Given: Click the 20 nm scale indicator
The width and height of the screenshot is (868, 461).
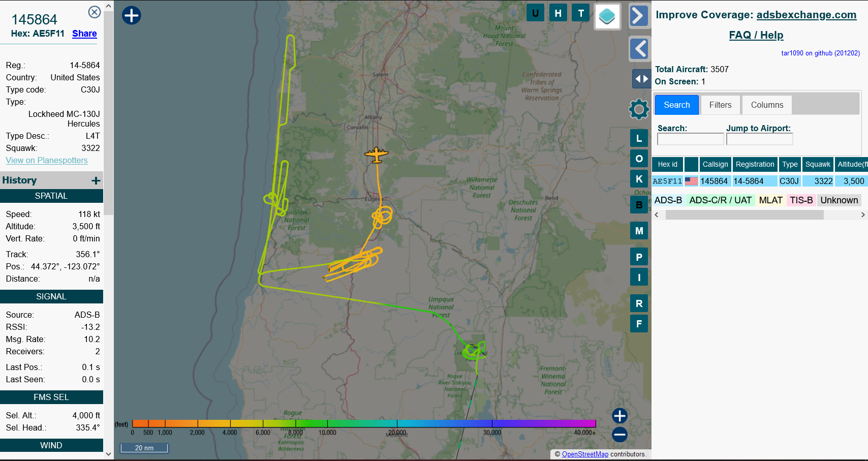Looking at the screenshot, I should pos(144,448).
